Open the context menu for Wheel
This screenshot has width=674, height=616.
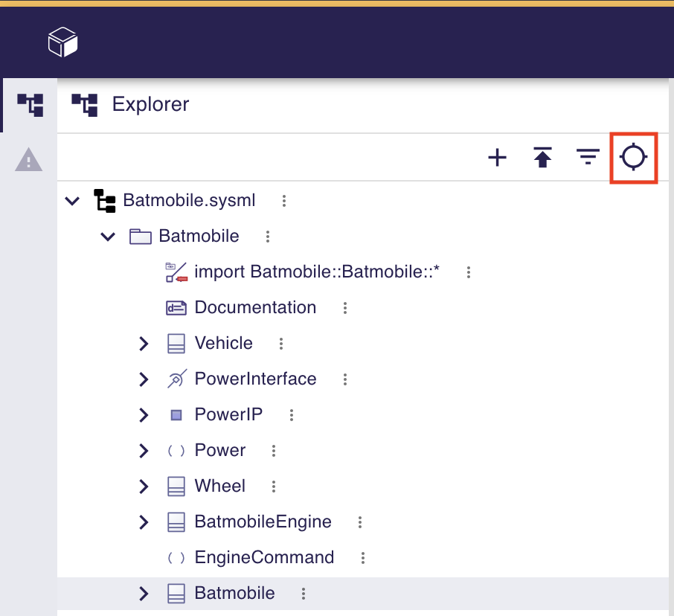273,486
